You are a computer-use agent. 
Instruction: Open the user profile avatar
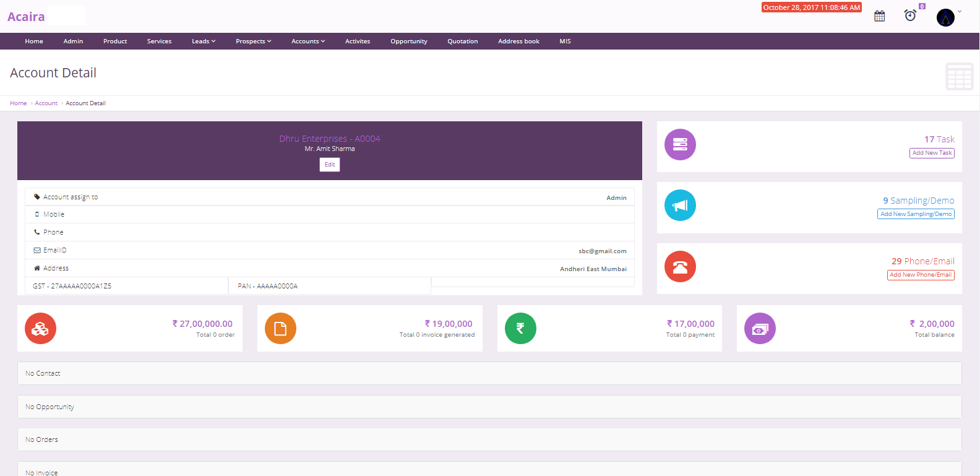pos(945,17)
